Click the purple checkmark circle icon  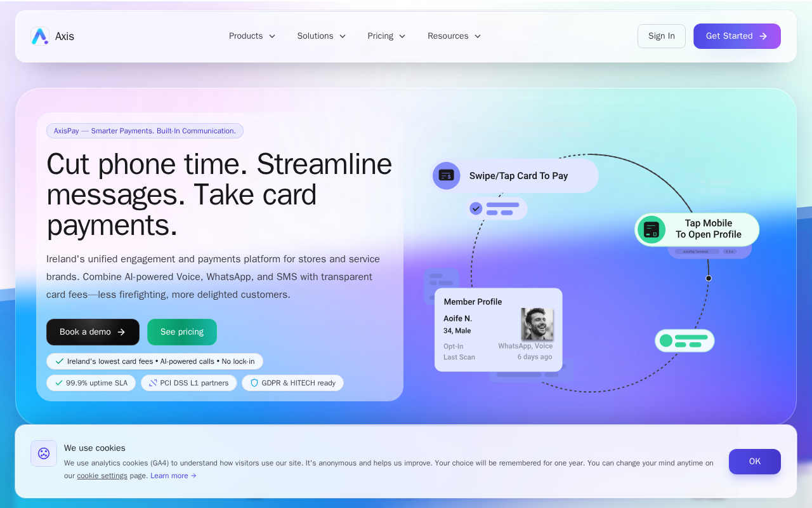[x=476, y=208]
